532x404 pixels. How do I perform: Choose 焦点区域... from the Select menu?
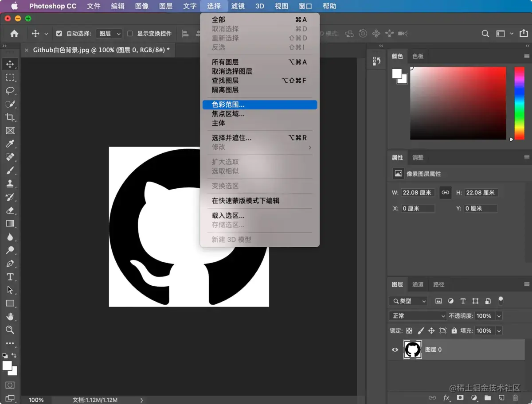tap(260, 114)
